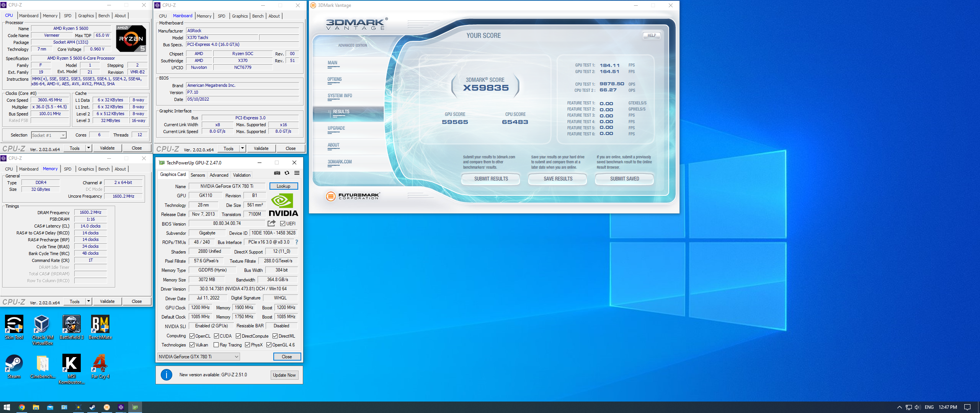
Task: Switch to Steam via taskbar icon
Action: [93, 407]
